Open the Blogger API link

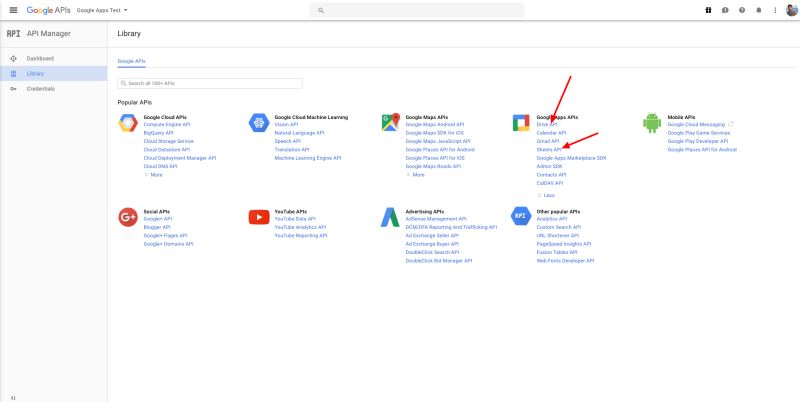(157, 227)
